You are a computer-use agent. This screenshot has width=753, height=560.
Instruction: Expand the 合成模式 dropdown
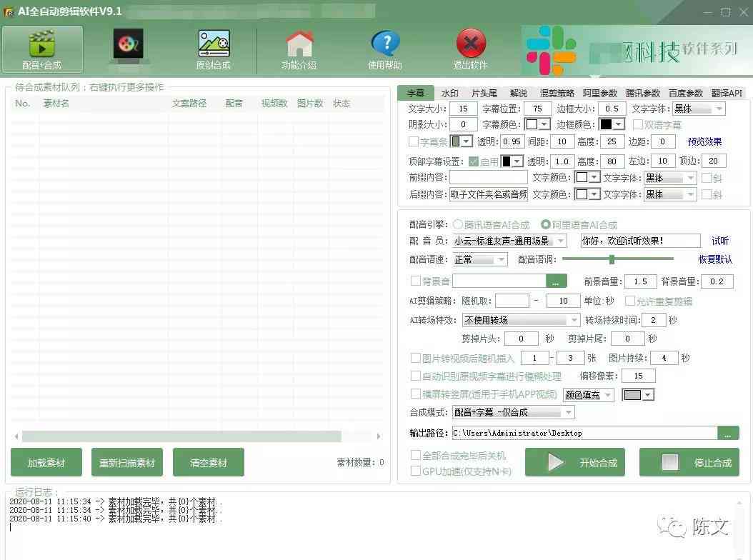pyautogui.click(x=513, y=412)
